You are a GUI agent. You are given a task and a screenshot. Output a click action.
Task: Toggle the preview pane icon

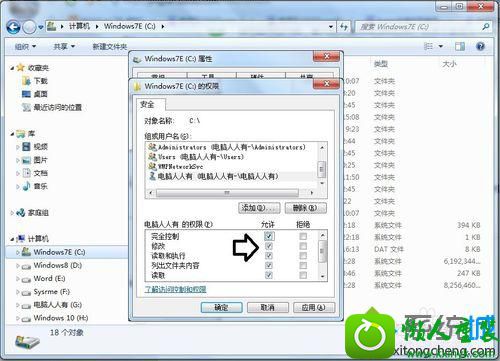[460, 46]
